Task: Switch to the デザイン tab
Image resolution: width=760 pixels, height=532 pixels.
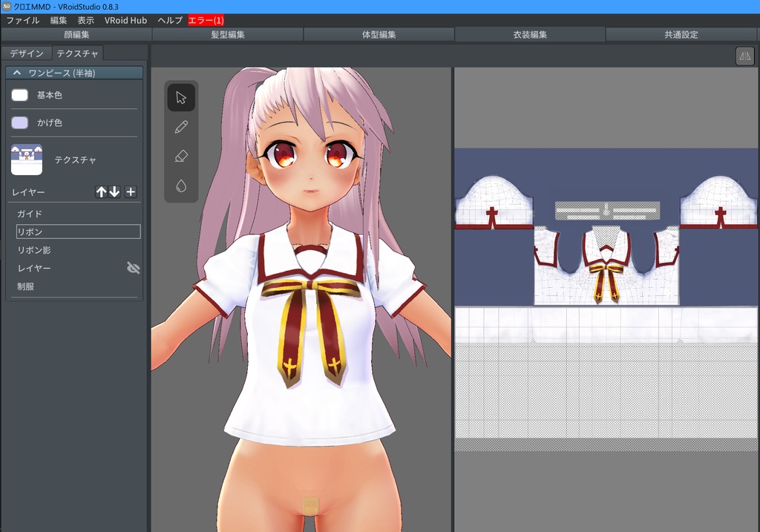Action: [x=27, y=53]
